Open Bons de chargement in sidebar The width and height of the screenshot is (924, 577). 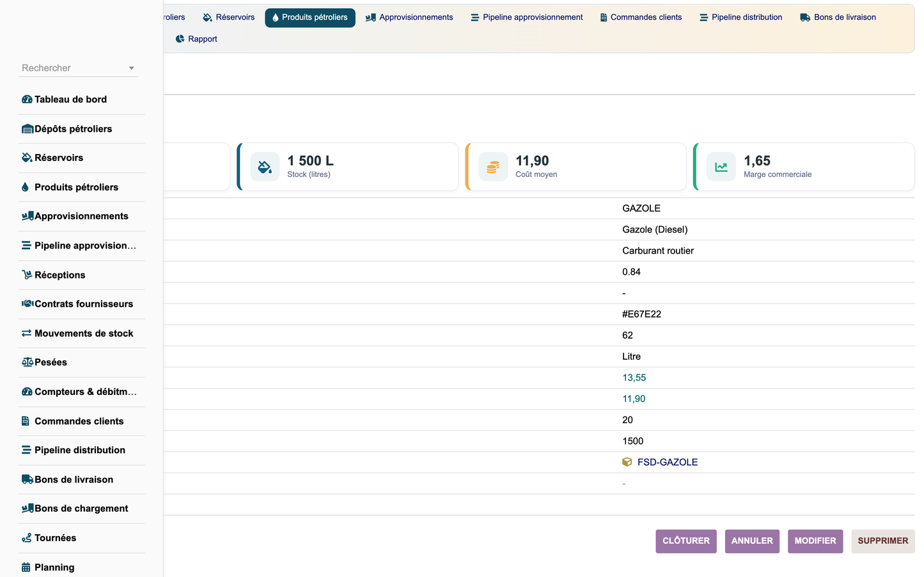click(81, 509)
